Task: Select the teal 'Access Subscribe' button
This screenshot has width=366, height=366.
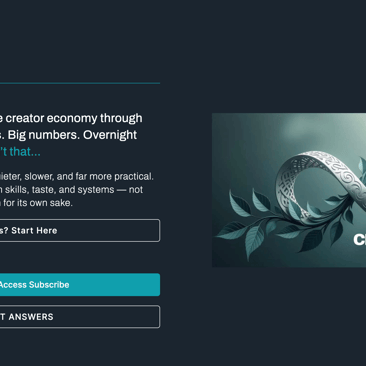Action: (80, 285)
